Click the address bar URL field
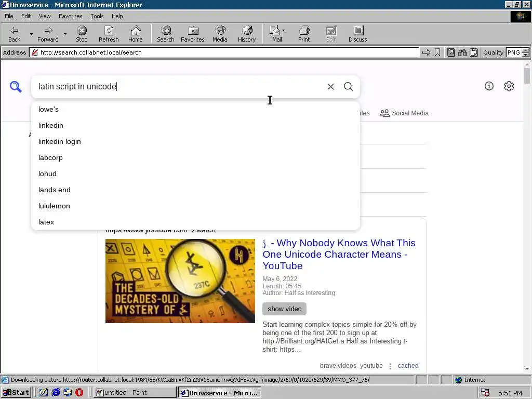The height and width of the screenshot is (399, 532). 224,52
